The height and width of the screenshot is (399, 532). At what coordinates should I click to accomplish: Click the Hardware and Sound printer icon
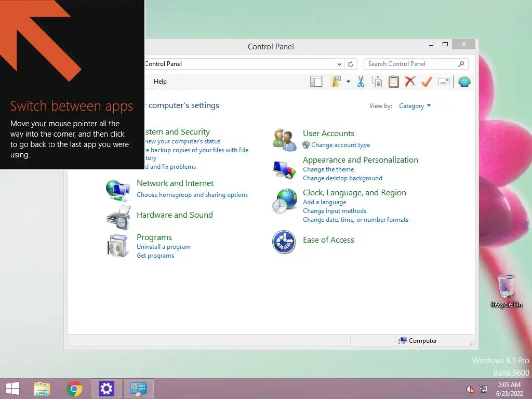(118, 218)
